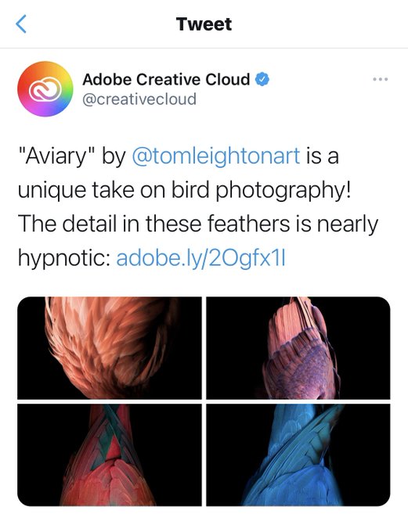The height and width of the screenshot is (532, 408).
Task: Follow the adobe.ly/2Ogfx1I link
Action: pyautogui.click(x=200, y=258)
